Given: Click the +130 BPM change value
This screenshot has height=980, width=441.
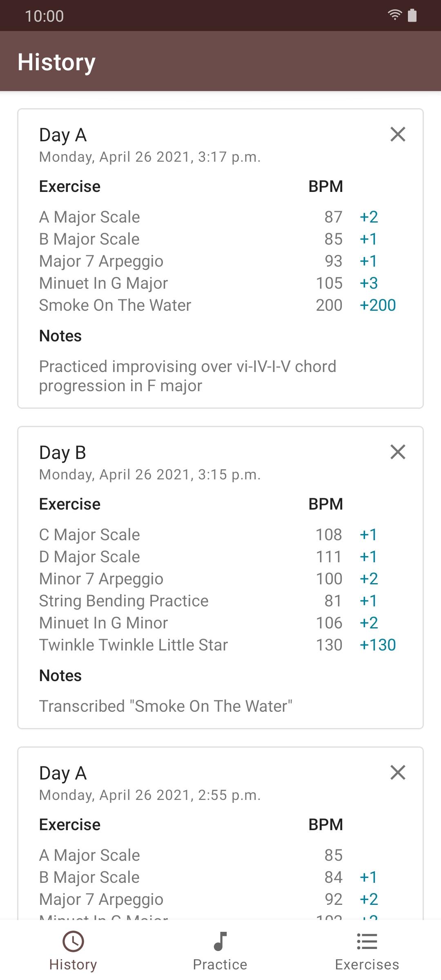Looking at the screenshot, I should point(378,645).
